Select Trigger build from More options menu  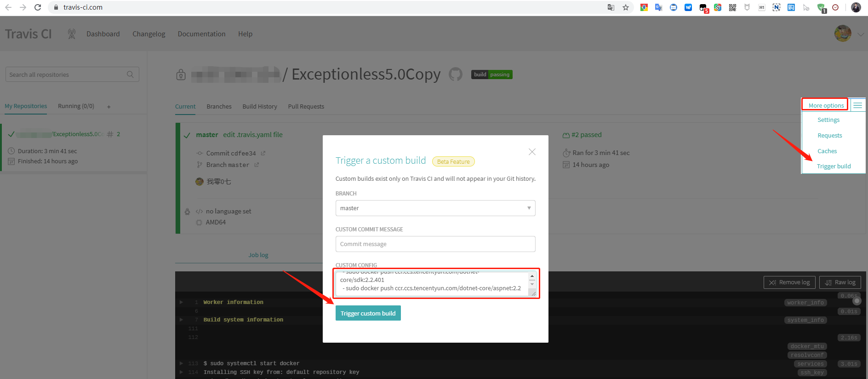coord(834,167)
